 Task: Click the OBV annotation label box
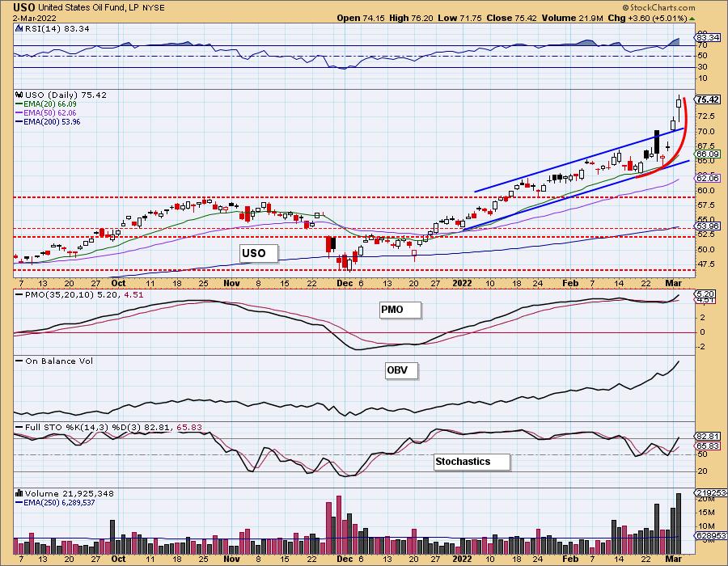pos(401,370)
